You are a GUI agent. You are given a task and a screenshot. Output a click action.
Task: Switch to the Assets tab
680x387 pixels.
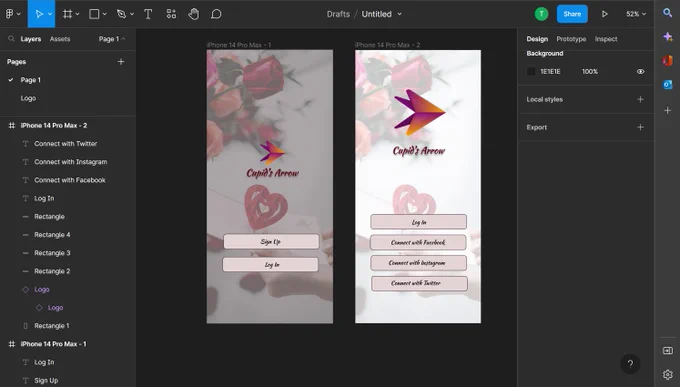pyautogui.click(x=60, y=39)
